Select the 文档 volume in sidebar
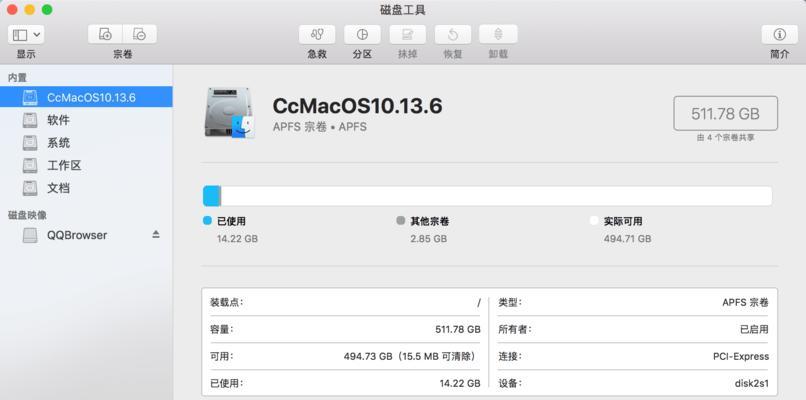806x400 pixels. 86,188
